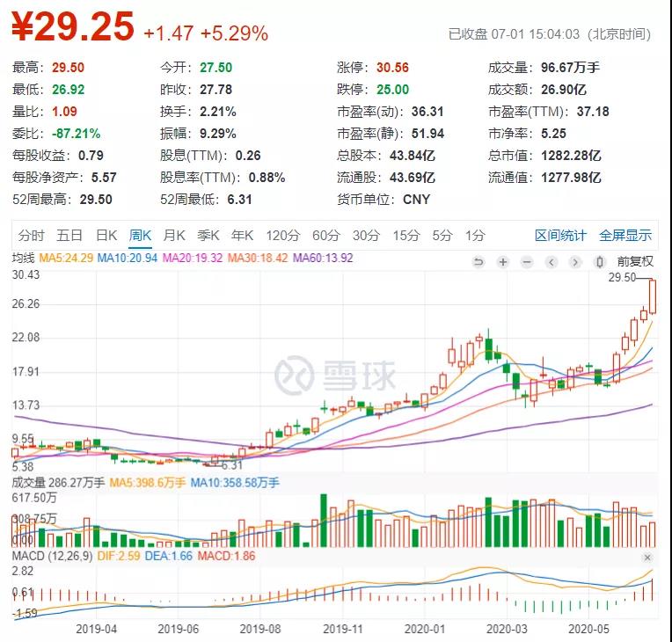Click the 委比 value -87.21%
This screenshot has height=642, width=672.
[x=76, y=134]
